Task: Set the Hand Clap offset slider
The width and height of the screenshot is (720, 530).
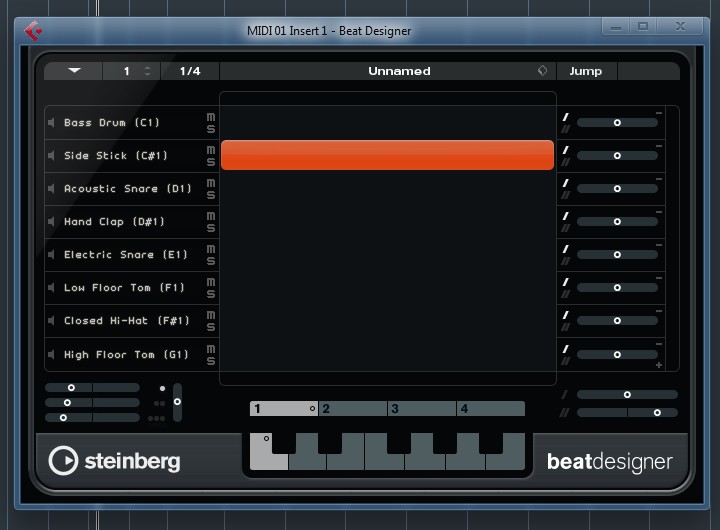Action: click(x=617, y=222)
